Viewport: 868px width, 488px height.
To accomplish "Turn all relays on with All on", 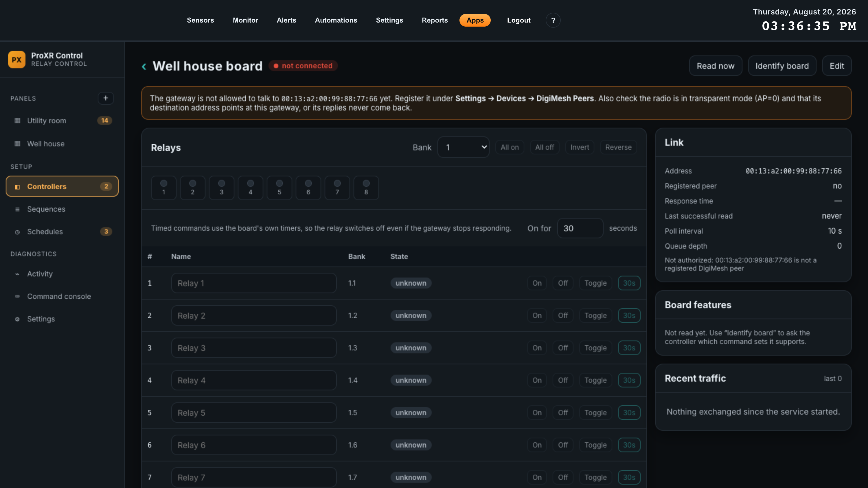I will [x=510, y=147].
